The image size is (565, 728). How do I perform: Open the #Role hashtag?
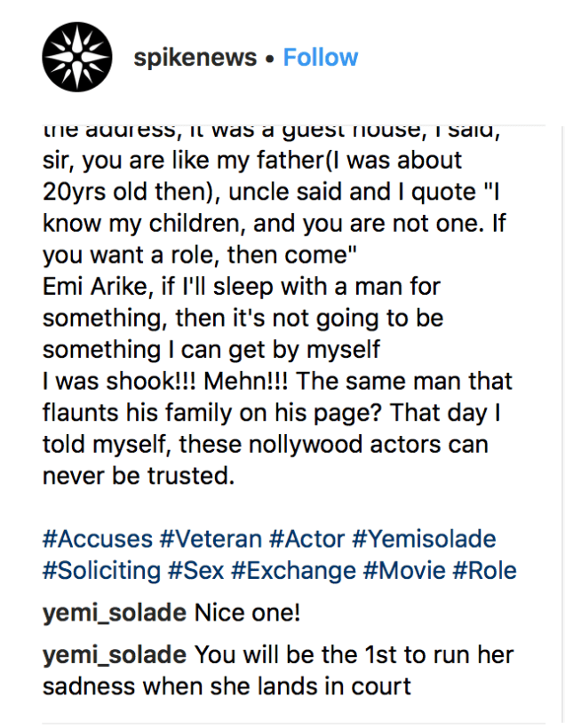pyautogui.click(x=485, y=570)
